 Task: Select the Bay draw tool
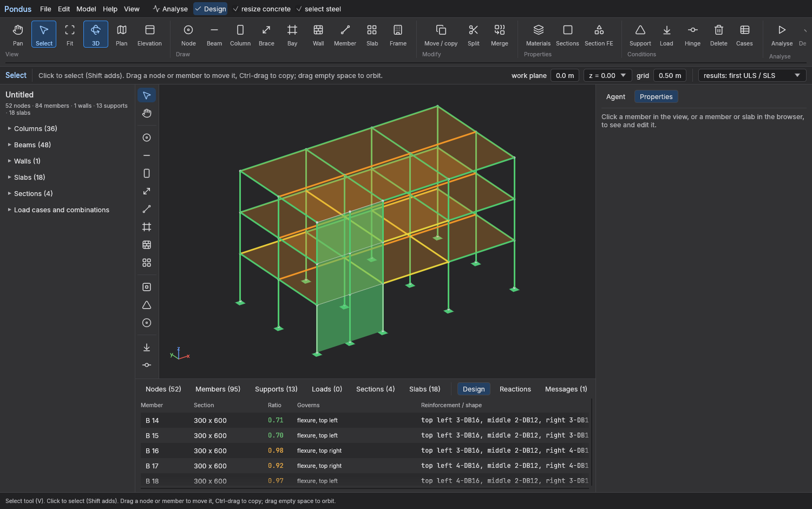point(292,34)
